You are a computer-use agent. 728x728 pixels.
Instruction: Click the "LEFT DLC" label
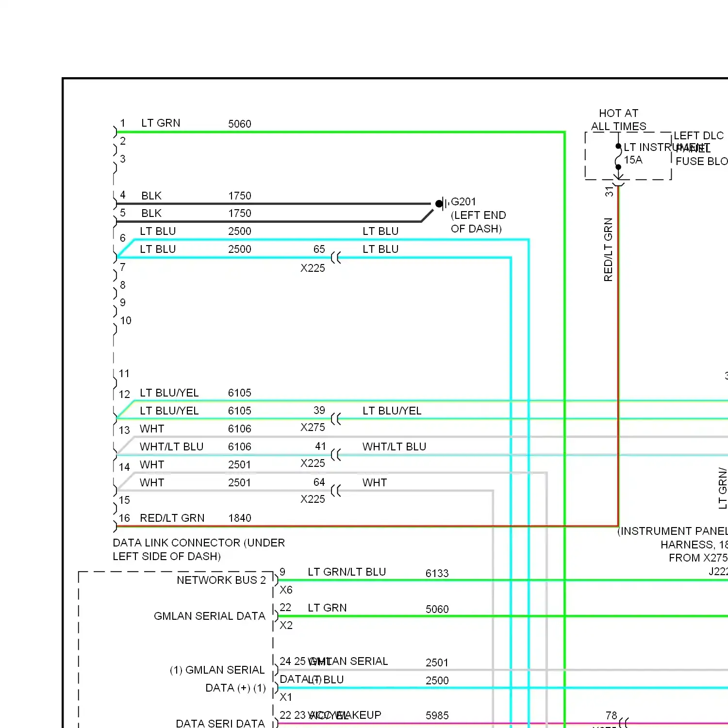(x=698, y=135)
